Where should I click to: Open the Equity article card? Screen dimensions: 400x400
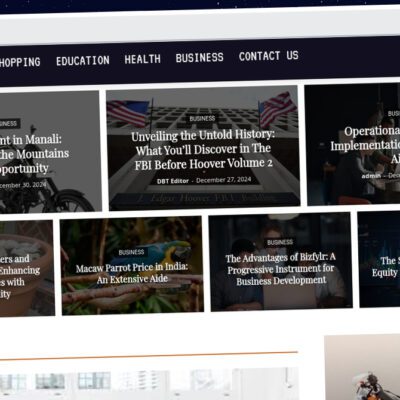coord(380,259)
